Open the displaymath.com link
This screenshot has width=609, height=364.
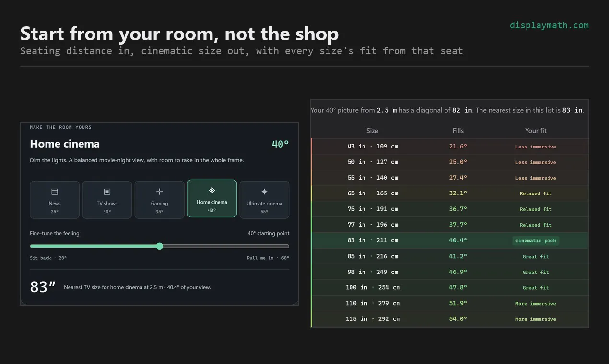pyautogui.click(x=549, y=25)
